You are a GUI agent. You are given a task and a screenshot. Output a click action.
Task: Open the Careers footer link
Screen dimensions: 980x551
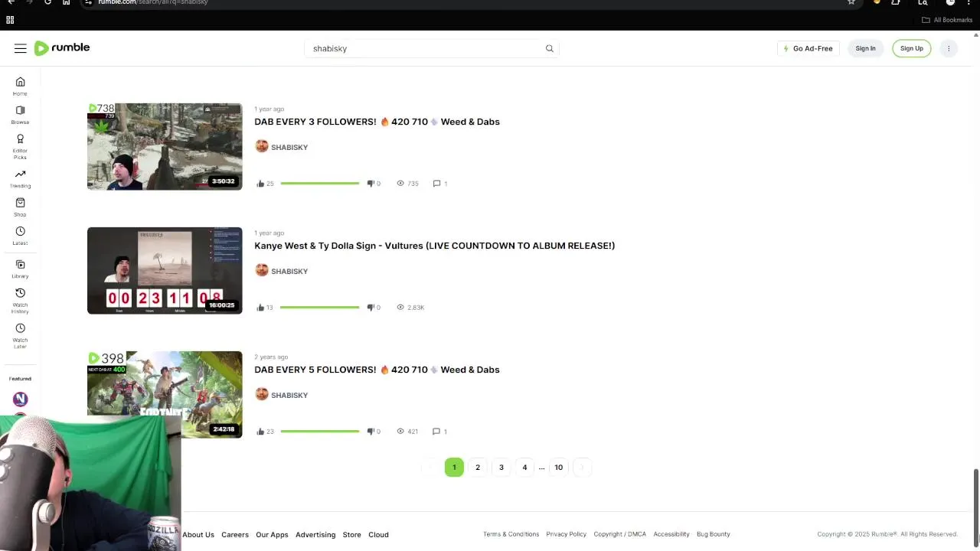pos(235,535)
